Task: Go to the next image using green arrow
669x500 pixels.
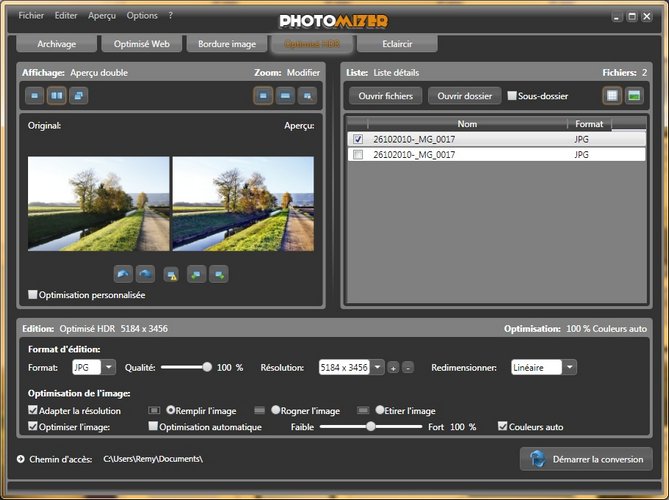Action: (x=219, y=274)
